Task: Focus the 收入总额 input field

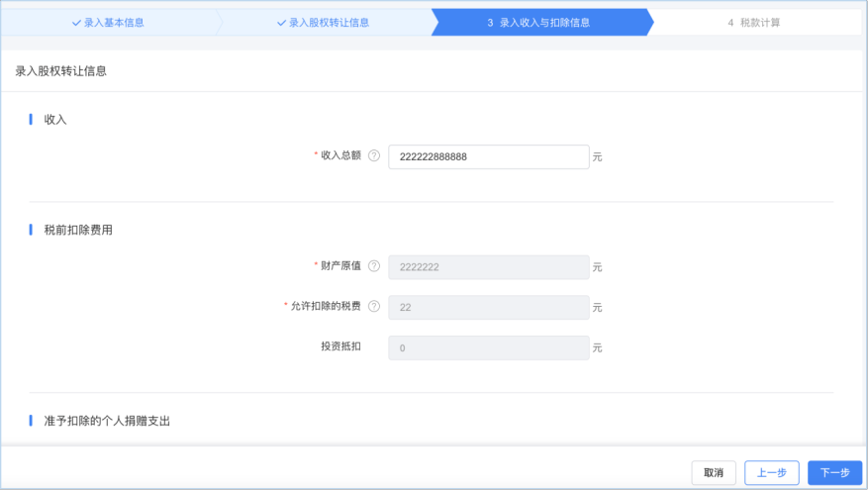Action: coord(489,156)
